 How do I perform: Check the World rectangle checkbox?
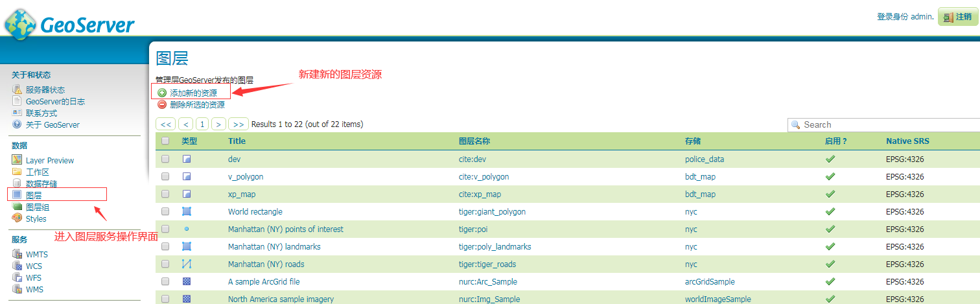click(165, 211)
